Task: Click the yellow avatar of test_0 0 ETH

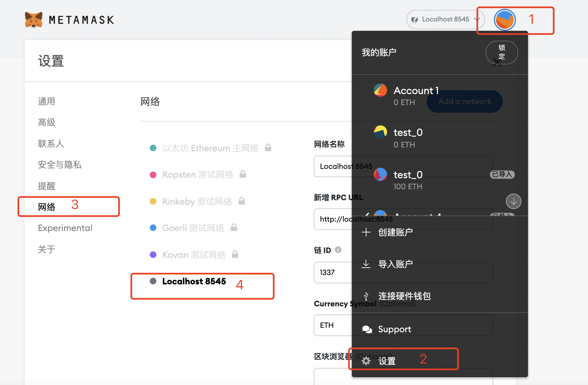Action: point(380,132)
